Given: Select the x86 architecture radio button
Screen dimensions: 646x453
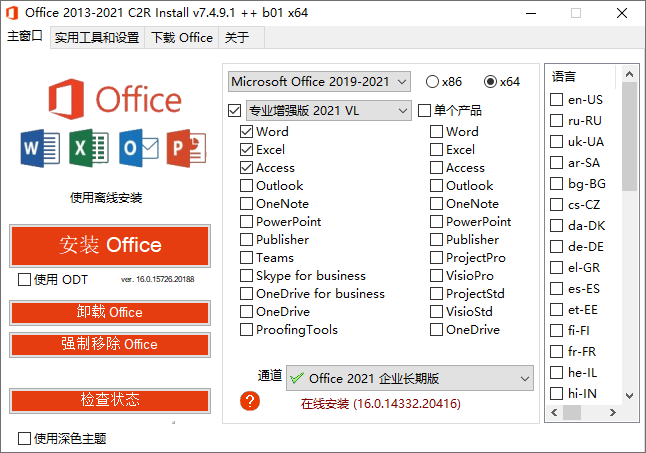Looking at the screenshot, I should [x=432, y=81].
